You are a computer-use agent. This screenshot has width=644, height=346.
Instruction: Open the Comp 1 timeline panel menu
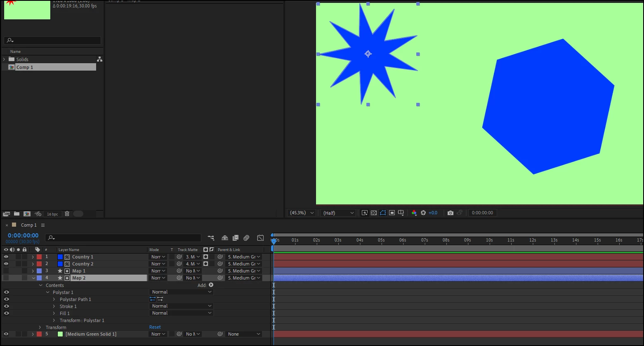pos(43,225)
